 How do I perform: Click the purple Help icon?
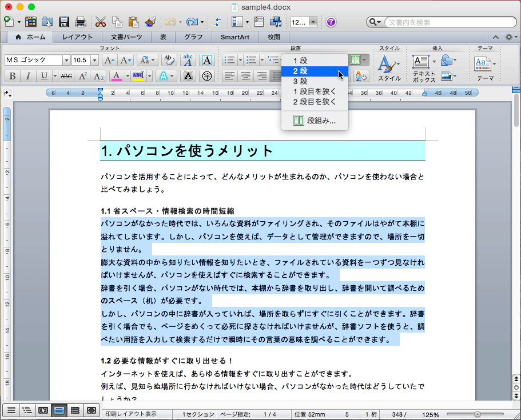click(x=331, y=22)
